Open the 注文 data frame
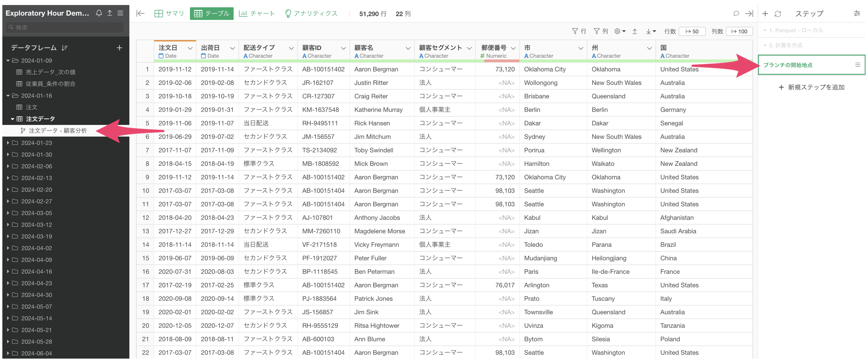This screenshot has height=363, width=868. [31, 107]
